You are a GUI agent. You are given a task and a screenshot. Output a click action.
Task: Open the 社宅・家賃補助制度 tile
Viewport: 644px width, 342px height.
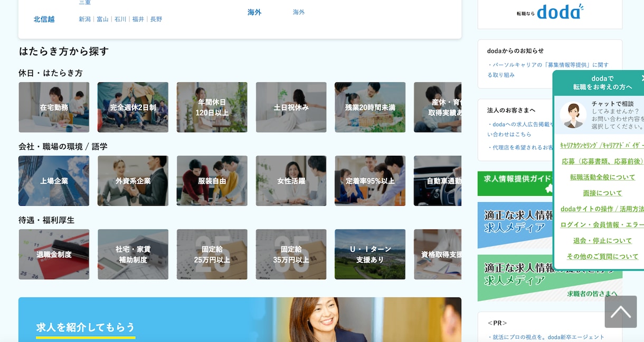(133, 254)
